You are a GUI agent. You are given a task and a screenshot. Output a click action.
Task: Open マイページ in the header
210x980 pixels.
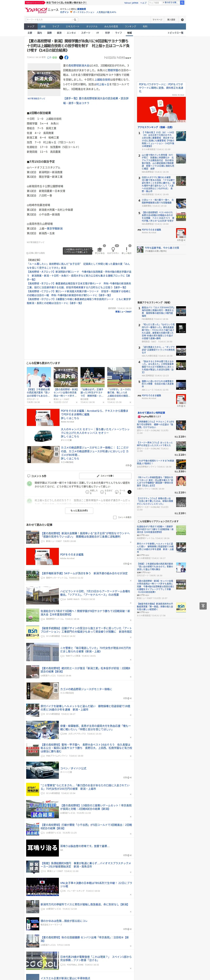[157, 19]
